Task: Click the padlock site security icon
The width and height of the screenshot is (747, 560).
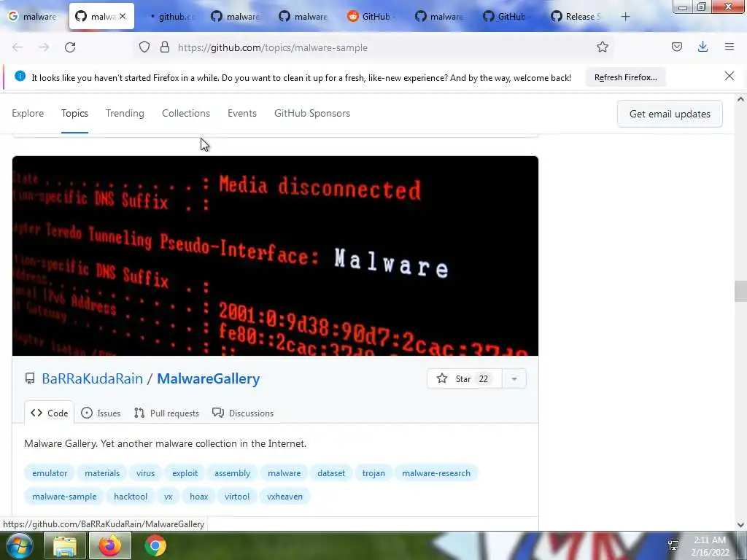Action: tap(165, 47)
